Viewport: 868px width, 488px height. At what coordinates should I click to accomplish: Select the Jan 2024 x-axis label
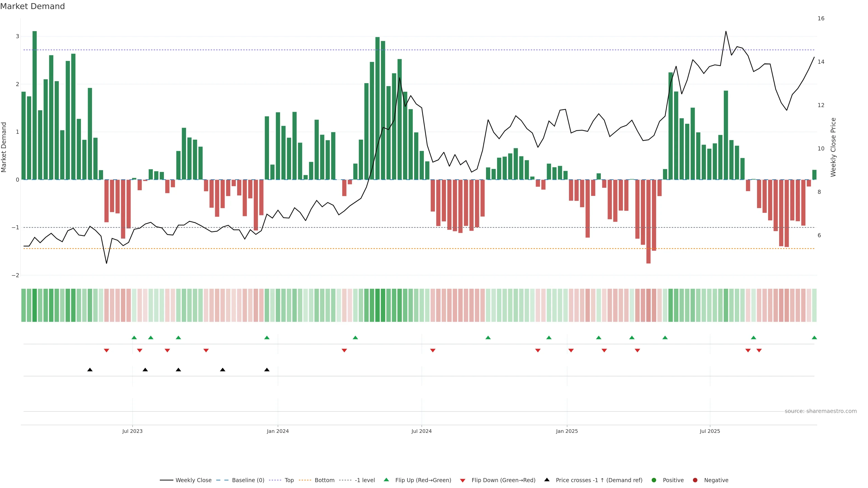click(x=278, y=432)
